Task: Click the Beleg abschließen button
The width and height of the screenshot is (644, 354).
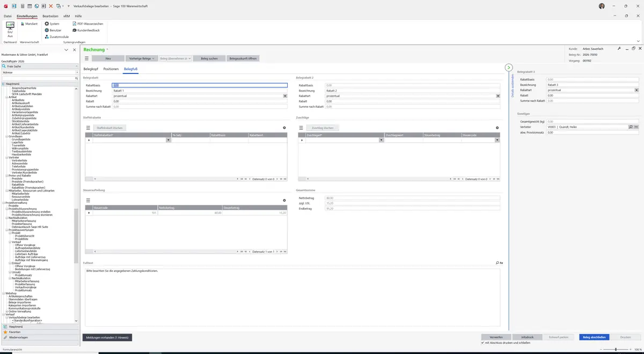Action: point(595,337)
